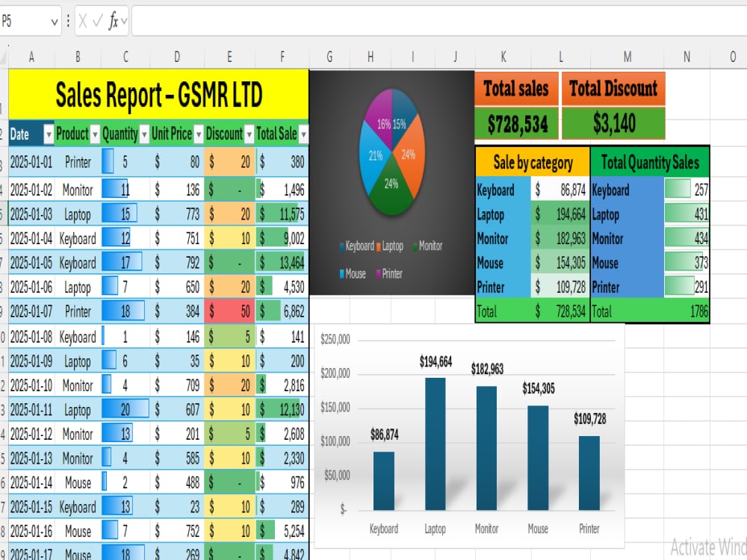The width and height of the screenshot is (747, 560).
Task: Select column O header
Action: click(733, 57)
